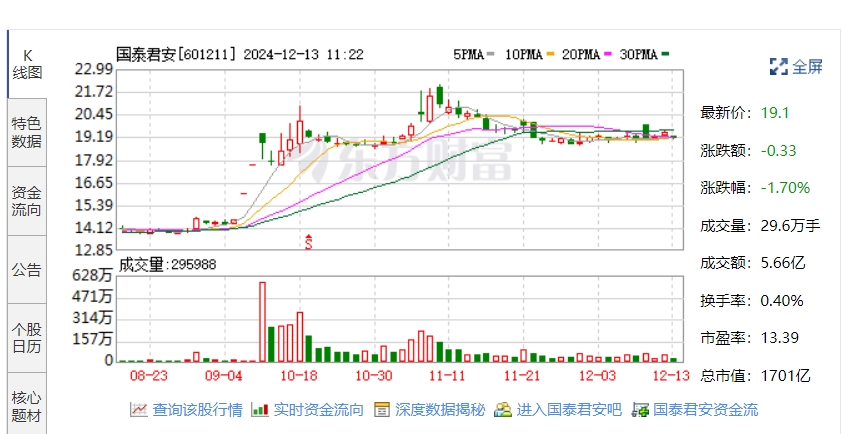842x434 pixels.
Task: Click the magenta 20PMA legend swatch
Action: [609, 54]
